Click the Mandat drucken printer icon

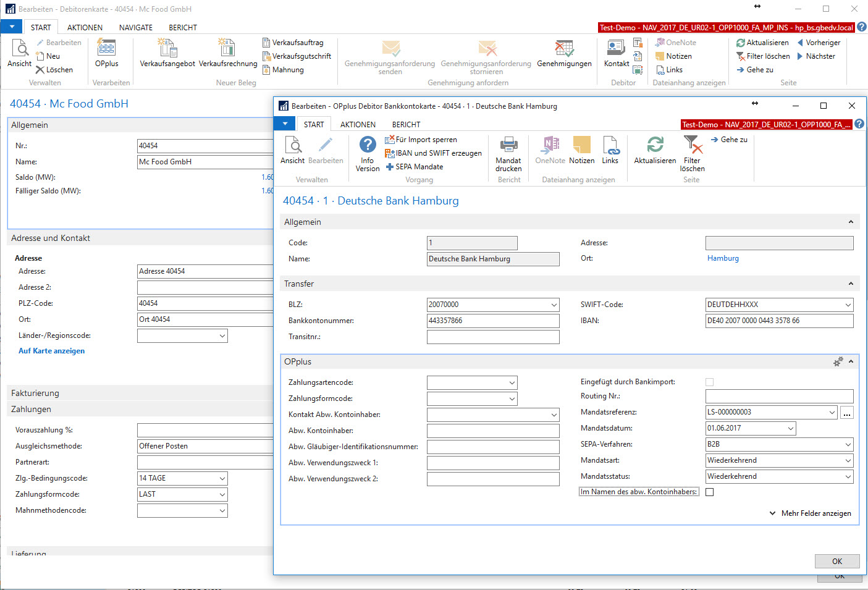[x=508, y=145]
